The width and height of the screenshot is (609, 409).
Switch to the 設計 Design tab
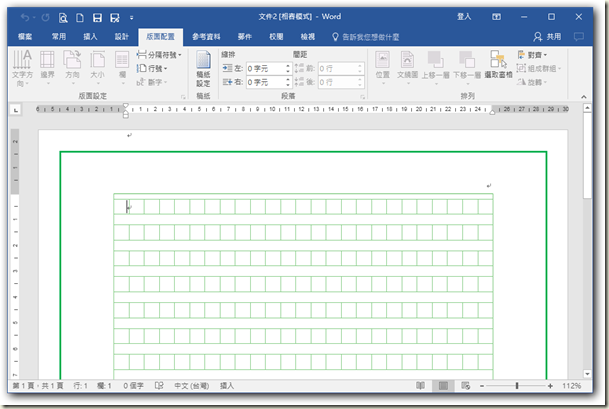[x=122, y=37]
